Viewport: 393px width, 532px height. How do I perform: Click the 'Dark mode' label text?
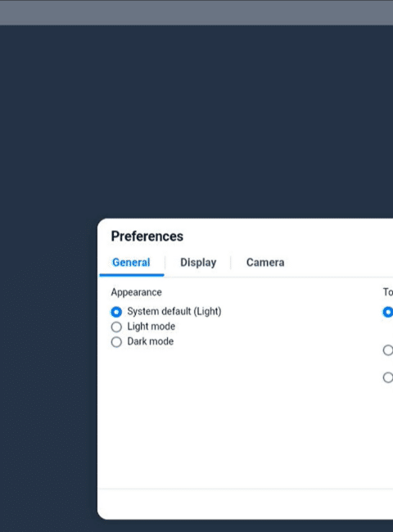coord(151,341)
